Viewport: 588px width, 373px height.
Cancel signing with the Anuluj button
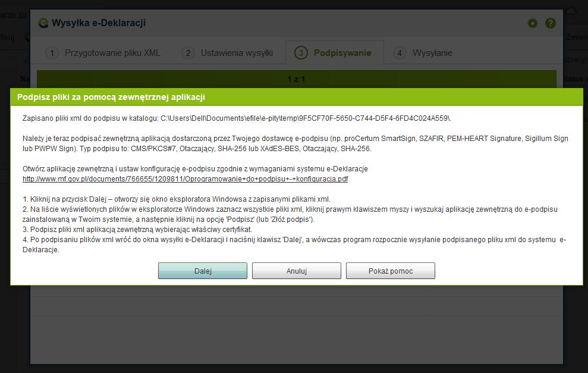tap(296, 271)
